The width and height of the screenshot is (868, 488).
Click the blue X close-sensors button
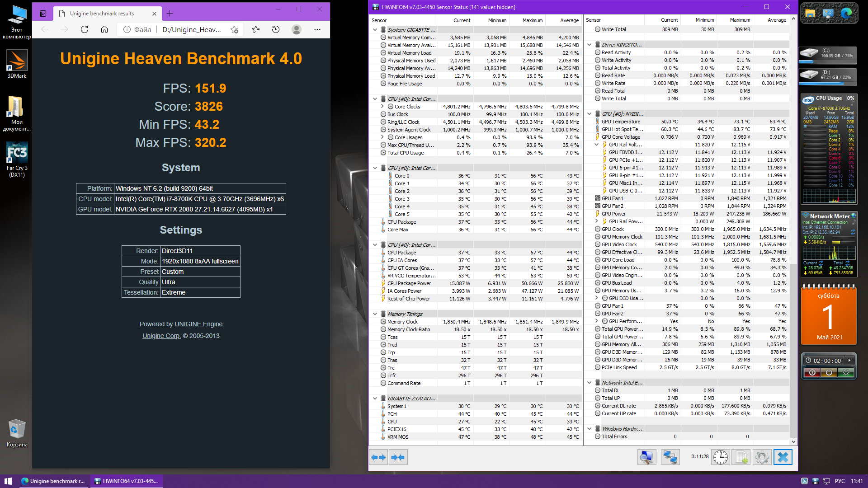pos(783,457)
